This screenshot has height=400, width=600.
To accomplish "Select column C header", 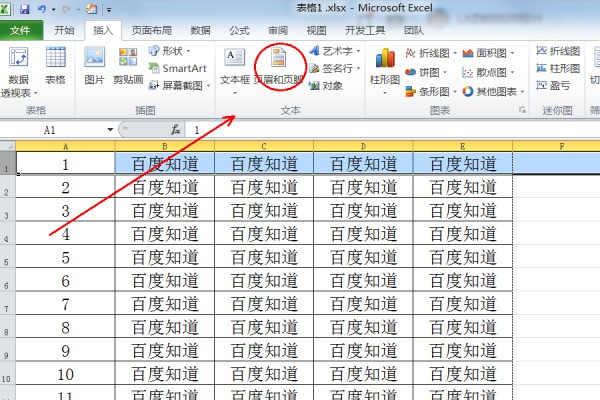I will click(x=264, y=146).
